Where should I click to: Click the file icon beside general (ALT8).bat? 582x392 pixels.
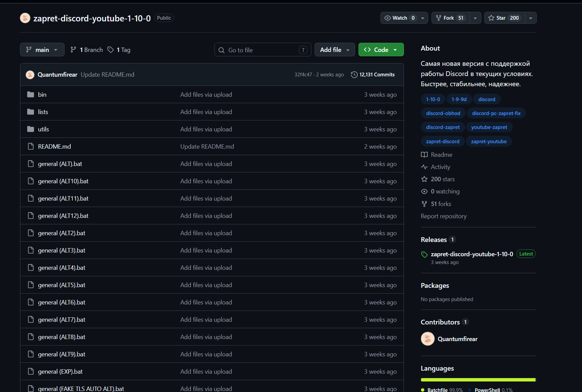(31, 337)
